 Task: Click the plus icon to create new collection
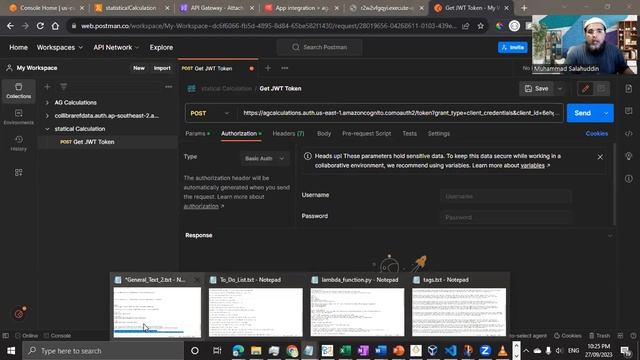[47, 87]
